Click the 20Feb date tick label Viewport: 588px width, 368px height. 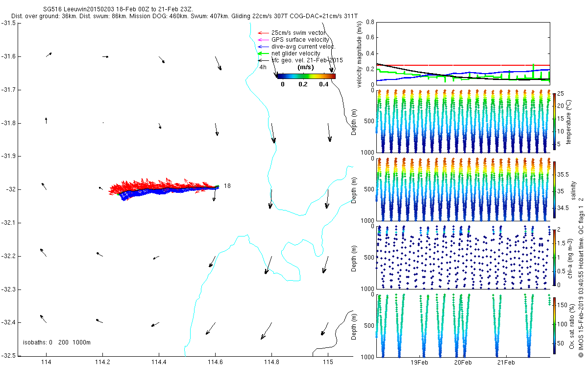click(463, 363)
